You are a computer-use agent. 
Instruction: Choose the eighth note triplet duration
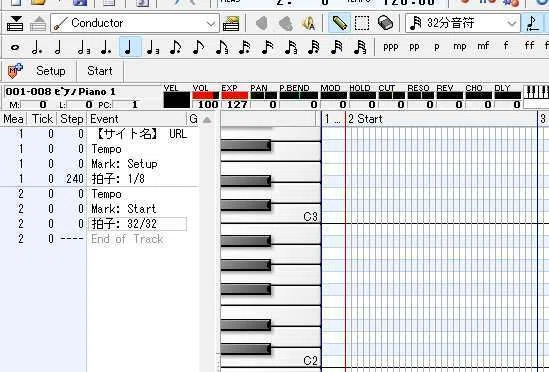[x=222, y=47]
